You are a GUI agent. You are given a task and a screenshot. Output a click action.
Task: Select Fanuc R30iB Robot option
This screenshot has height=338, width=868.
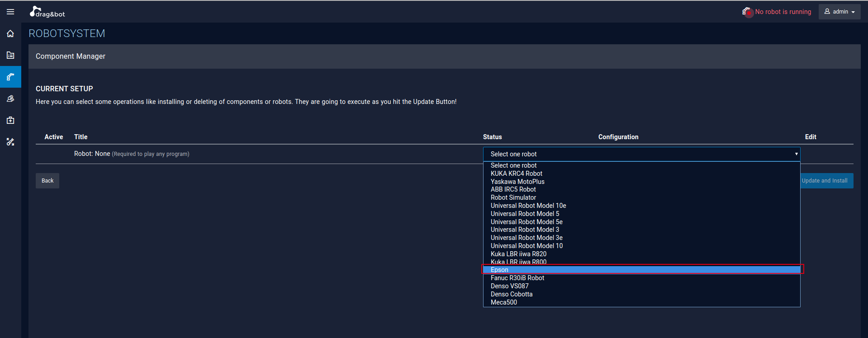(641, 278)
